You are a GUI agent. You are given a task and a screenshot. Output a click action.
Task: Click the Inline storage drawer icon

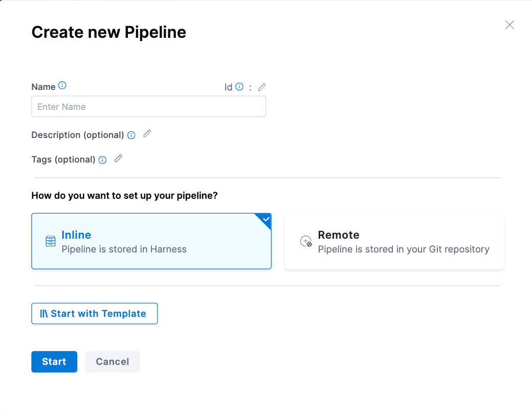(x=50, y=241)
